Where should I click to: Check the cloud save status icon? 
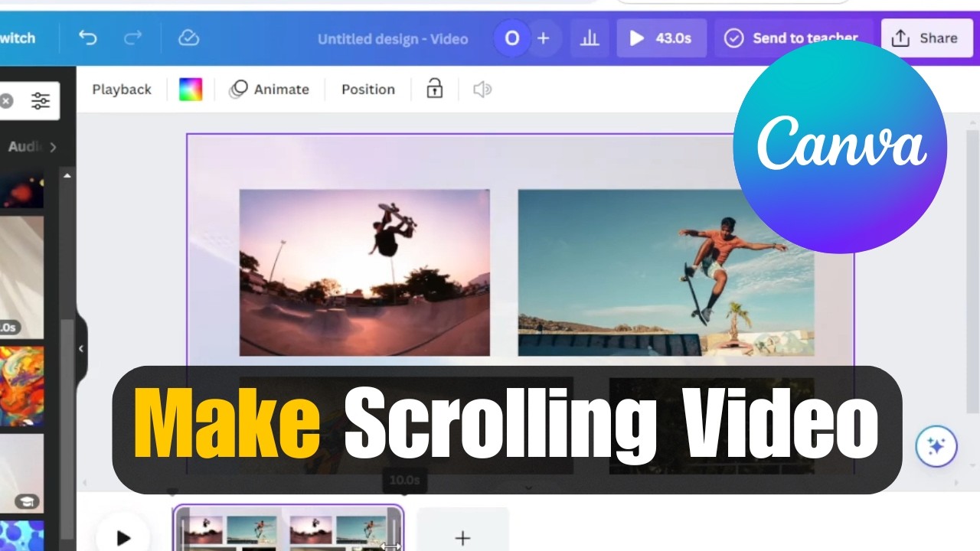188,37
